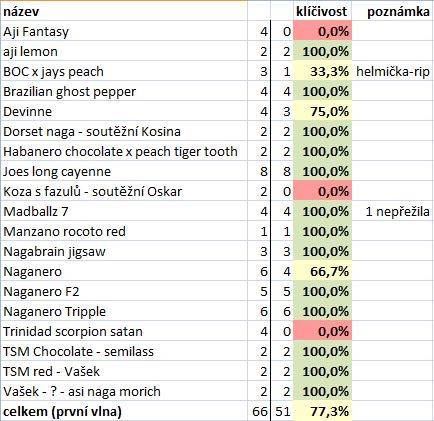Viewport: 434px width, 421px height.
Task: Select the 'poznámka' header cell
Action: click(393, 11)
